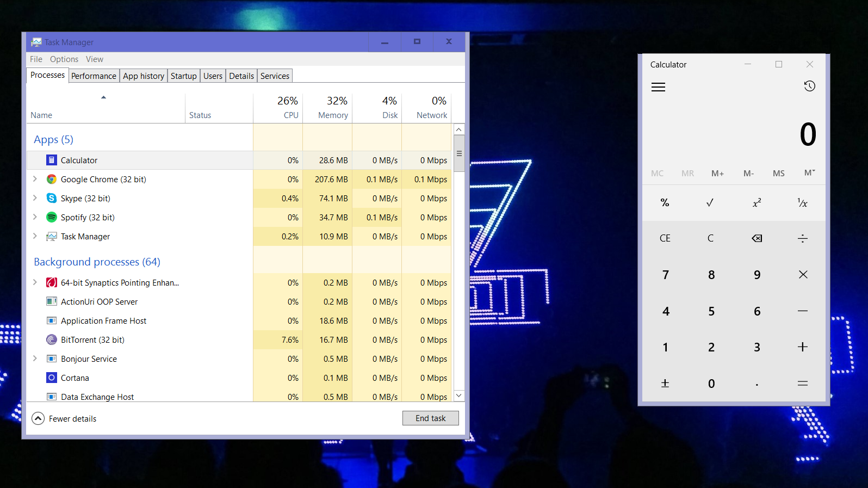The width and height of the screenshot is (868, 488).
Task: Click the plus-minus sign toggle key
Action: 665,384
